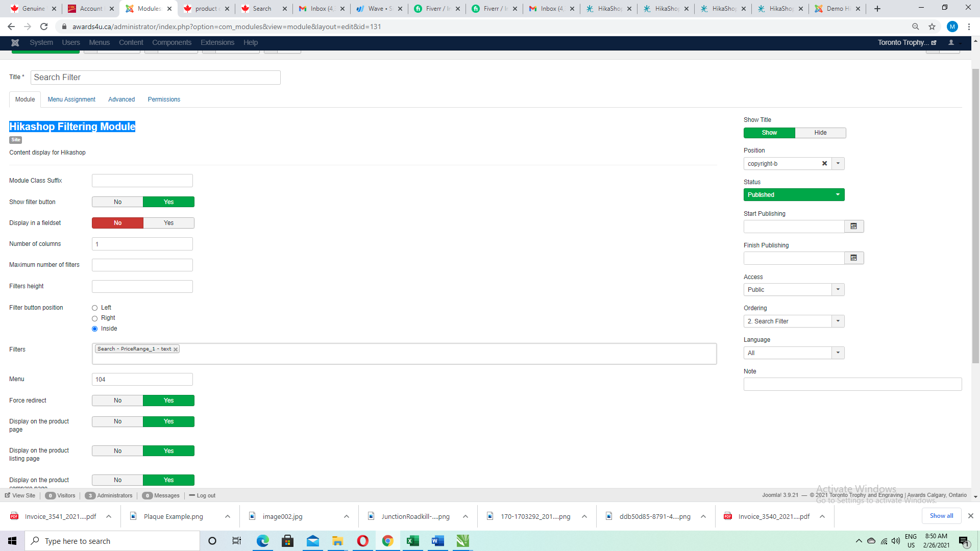The height and width of the screenshot is (551, 980).
Task: Bookmark this page with star icon
Action: 932,27
